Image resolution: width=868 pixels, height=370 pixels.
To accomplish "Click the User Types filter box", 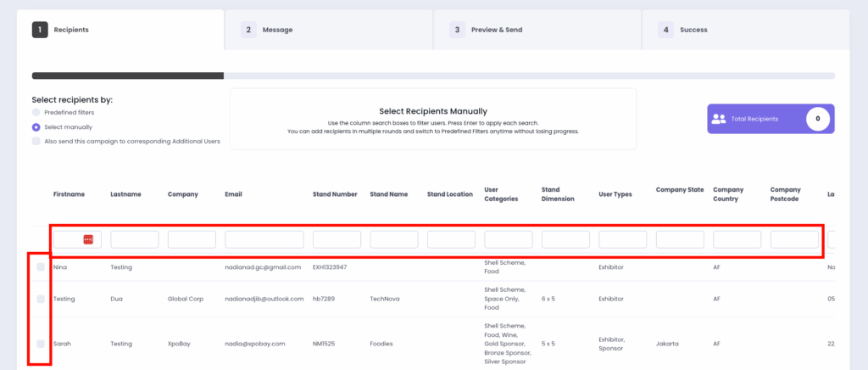I will 622,240.
